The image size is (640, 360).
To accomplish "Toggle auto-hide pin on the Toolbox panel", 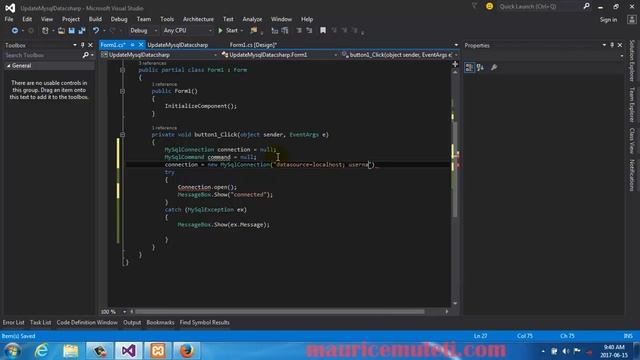I will (82, 45).
